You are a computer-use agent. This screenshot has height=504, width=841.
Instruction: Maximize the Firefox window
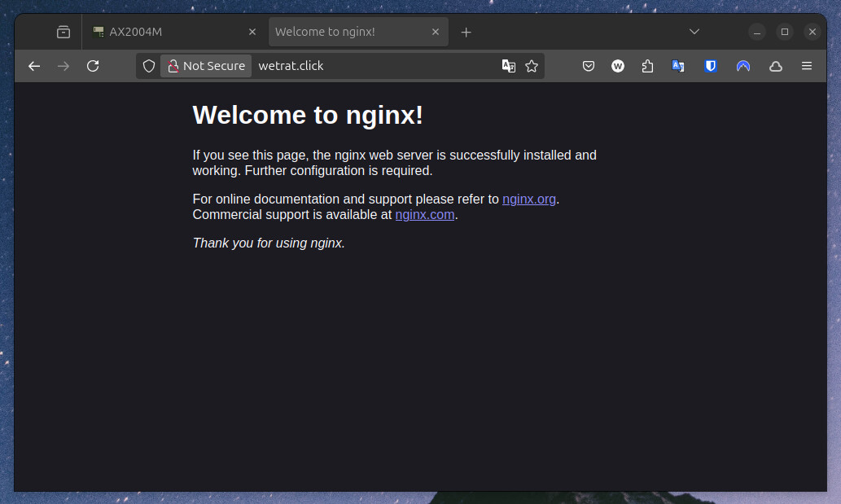(x=785, y=33)
